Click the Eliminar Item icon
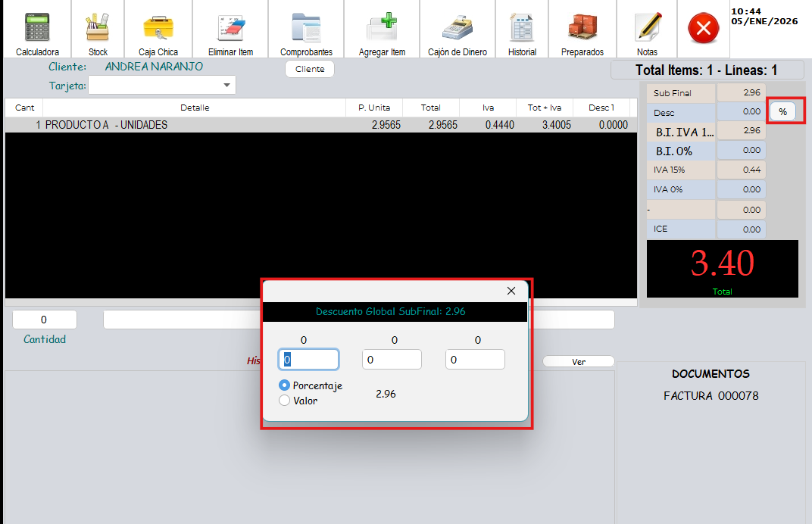Screen dimensions: 812x524 pos(230,29)
